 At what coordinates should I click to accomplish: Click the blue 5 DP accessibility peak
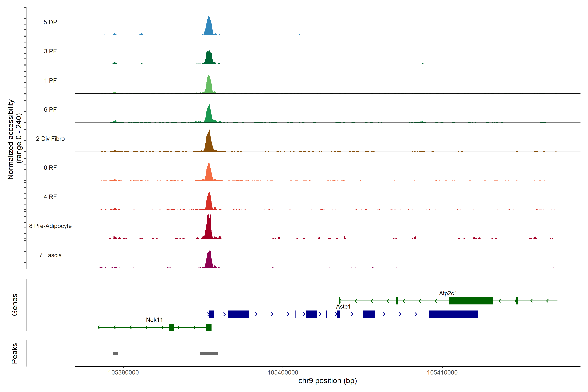[209, 27]
